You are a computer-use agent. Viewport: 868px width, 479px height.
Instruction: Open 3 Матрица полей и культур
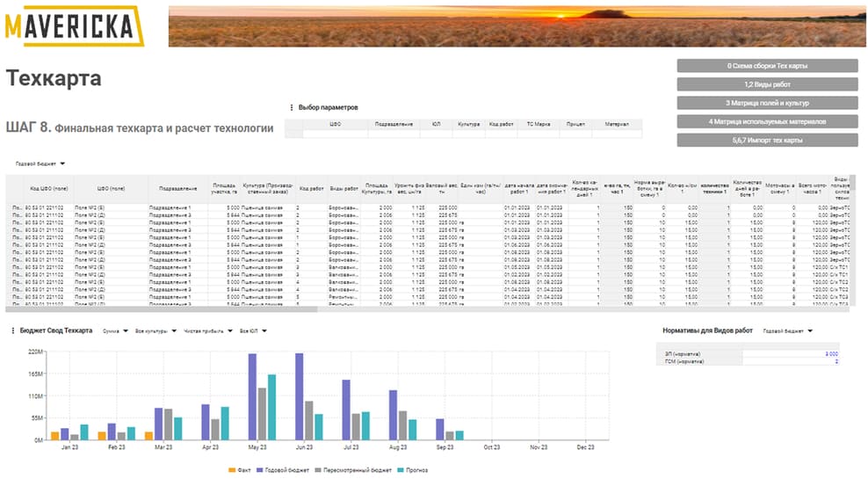(x=767, y=103)
